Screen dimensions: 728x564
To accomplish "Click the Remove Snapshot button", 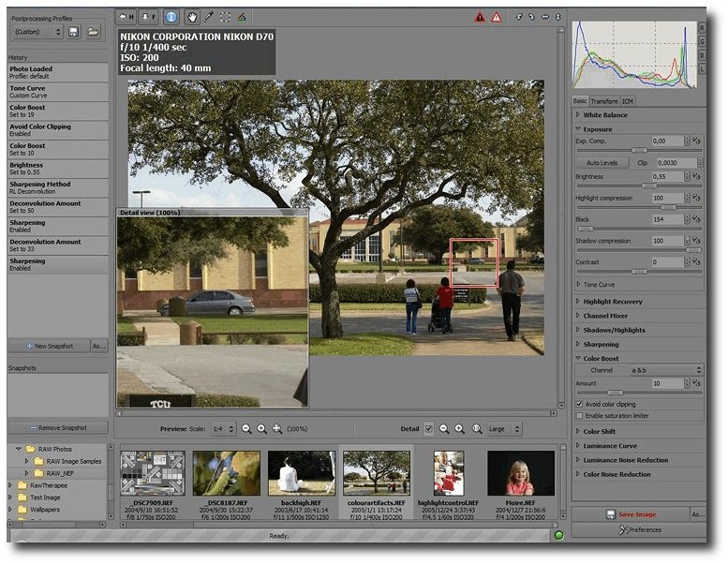I will 57,427.
